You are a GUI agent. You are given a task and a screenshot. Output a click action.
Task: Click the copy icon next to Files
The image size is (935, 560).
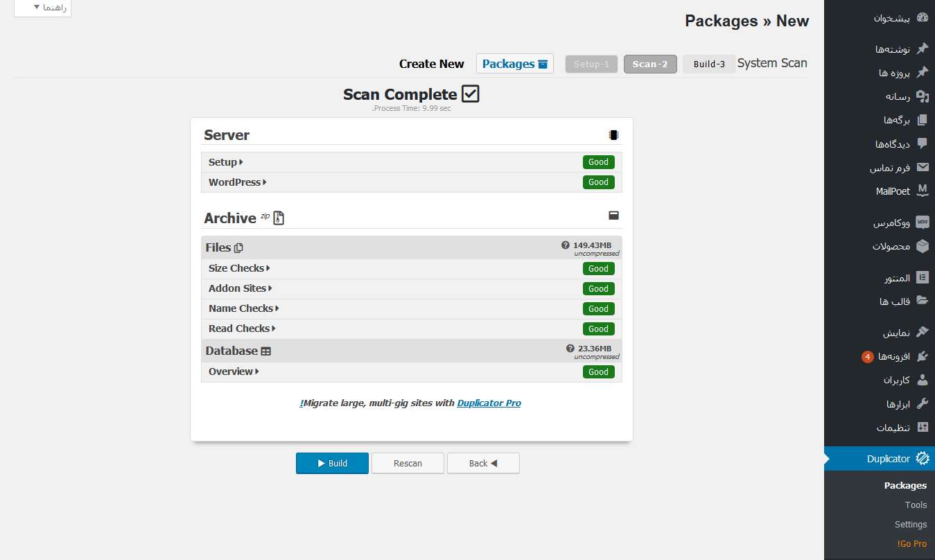coord(238,248)
